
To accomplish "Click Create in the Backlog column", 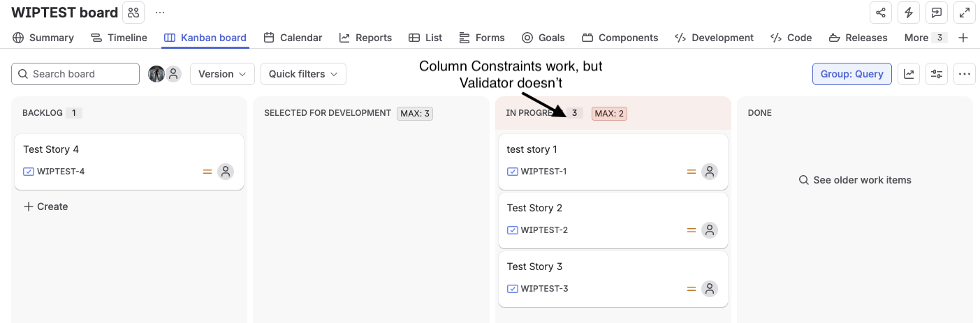I will pyautogui.click(x=45, y=206).
